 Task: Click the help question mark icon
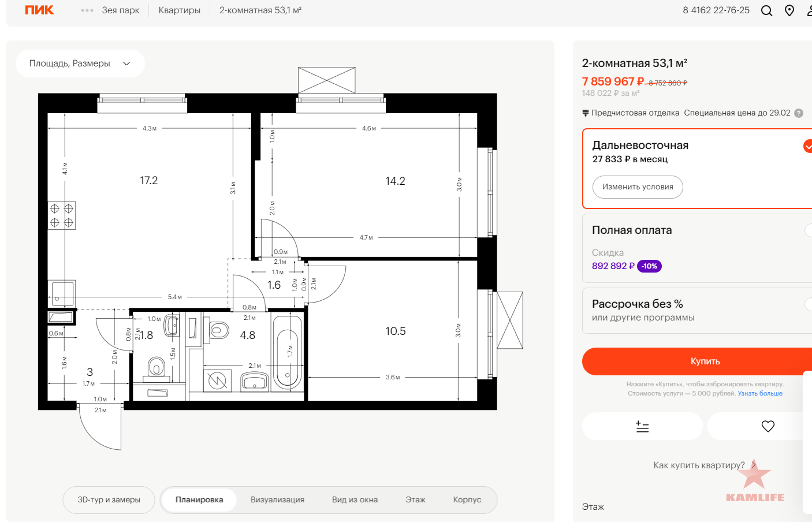tap(799, 113)
